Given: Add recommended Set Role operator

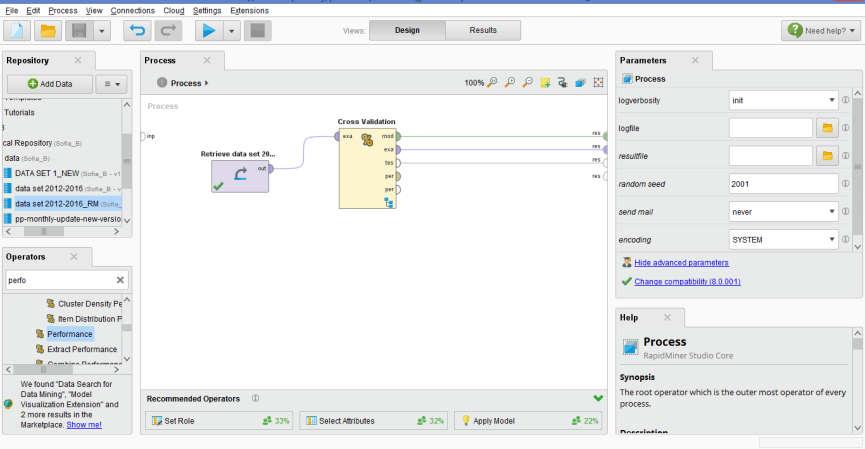Looking at the screenshot, I should (219, 421).
